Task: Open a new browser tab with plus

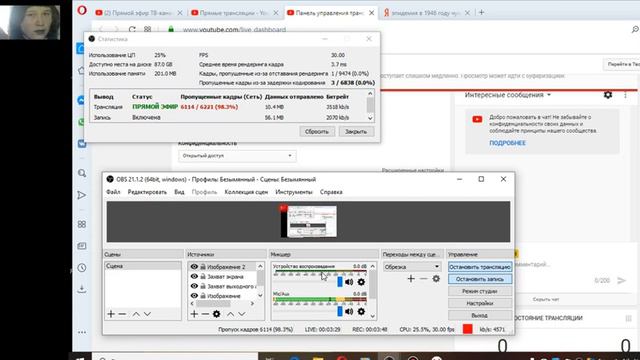Action: (481, 13)
